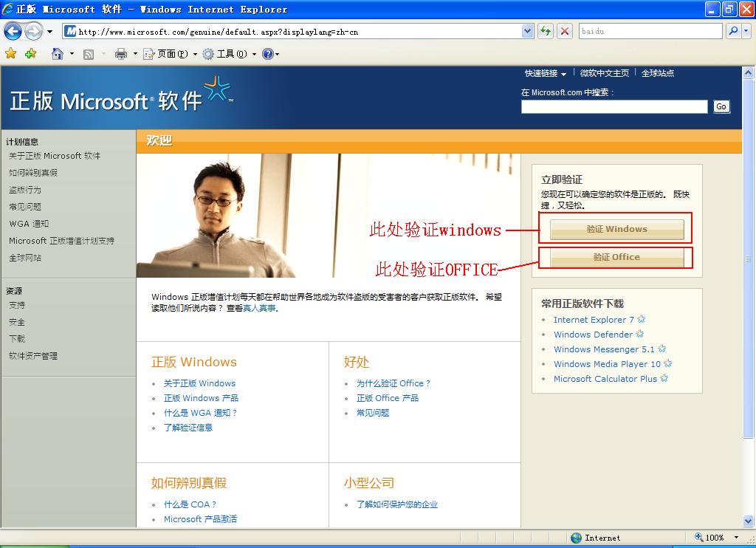Open Windows Defender download link
Image resolution: width=756 pixels, height=548 pixels.
(x=593, y=335)
